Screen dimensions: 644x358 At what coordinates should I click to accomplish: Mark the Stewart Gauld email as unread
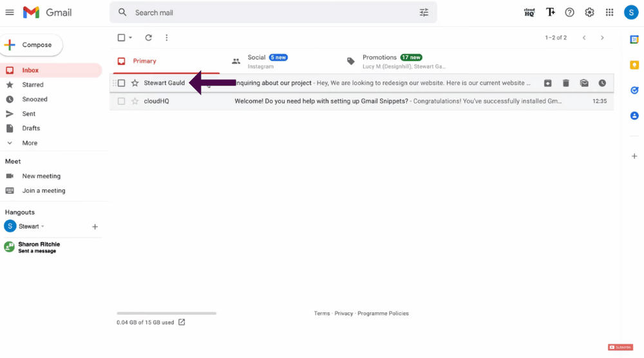584,83
